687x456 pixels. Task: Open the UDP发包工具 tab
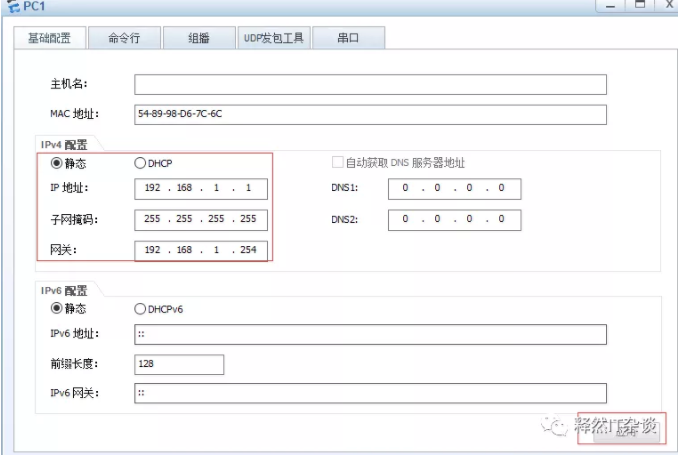[274, 38]
